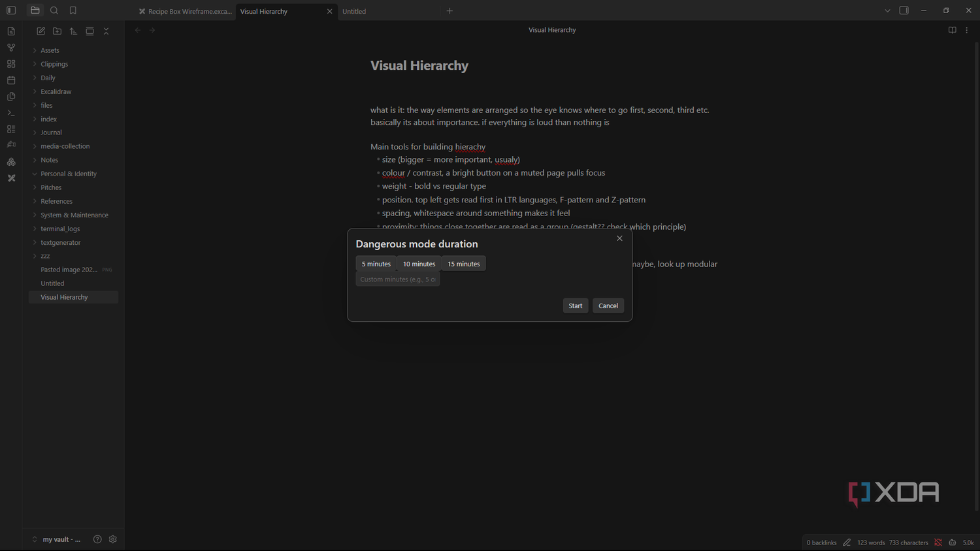Toggle the left sidebar
980x551 pixels.
(11, 10)
